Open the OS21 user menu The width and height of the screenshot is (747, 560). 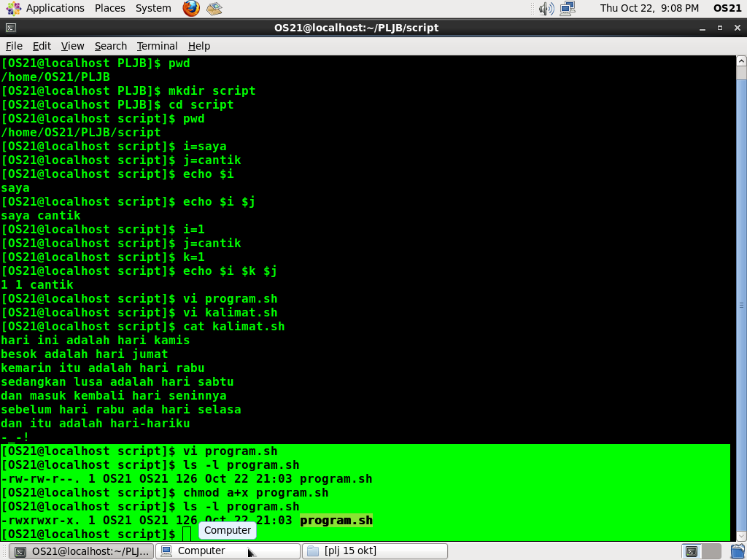[x=727, y=8]
